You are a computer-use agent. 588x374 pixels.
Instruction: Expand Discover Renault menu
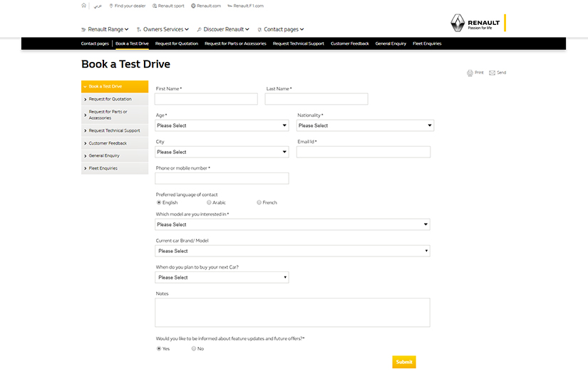click(223, 29)
